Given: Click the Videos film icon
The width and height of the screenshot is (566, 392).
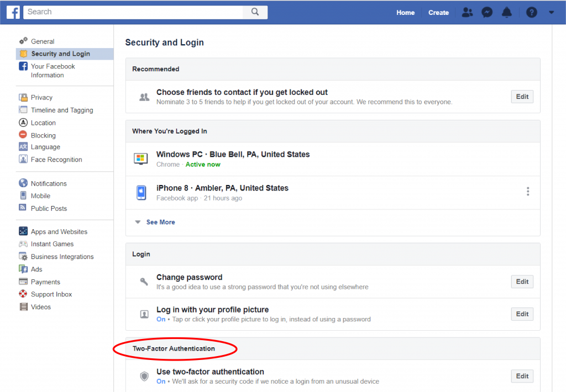Looking at the screenshot, I should point(23,307).
